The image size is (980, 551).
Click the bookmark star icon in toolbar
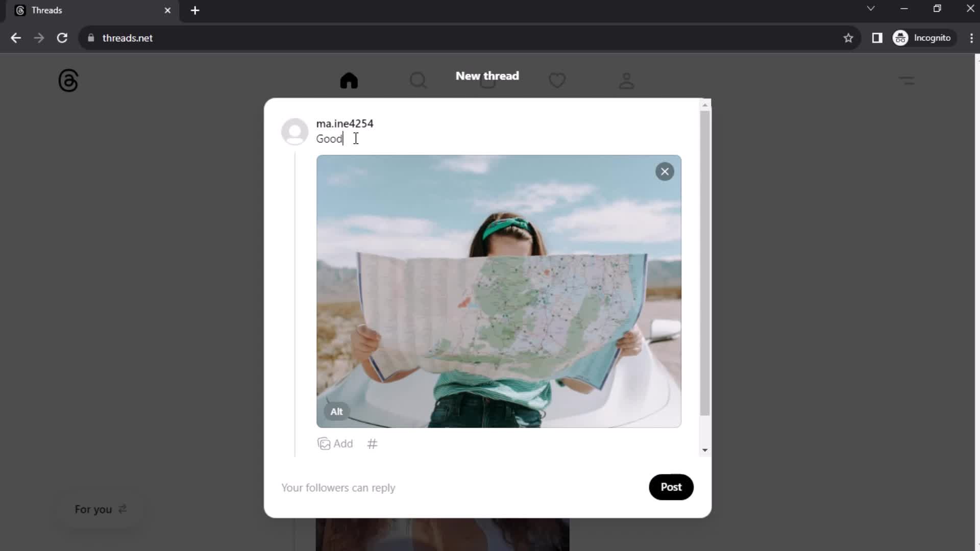coord(850,38)
